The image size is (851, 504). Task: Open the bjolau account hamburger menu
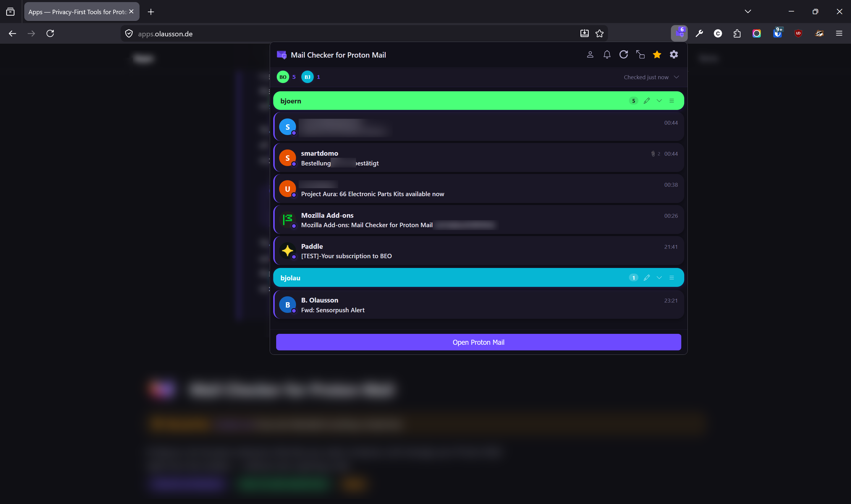coord(672,278)
